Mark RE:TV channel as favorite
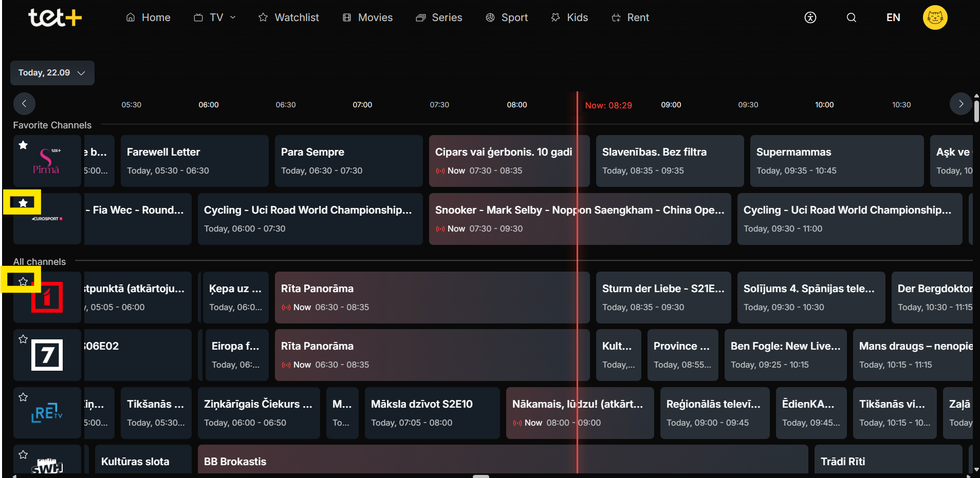The height and width of the screenshot is (478, 980). coord(23,397)
